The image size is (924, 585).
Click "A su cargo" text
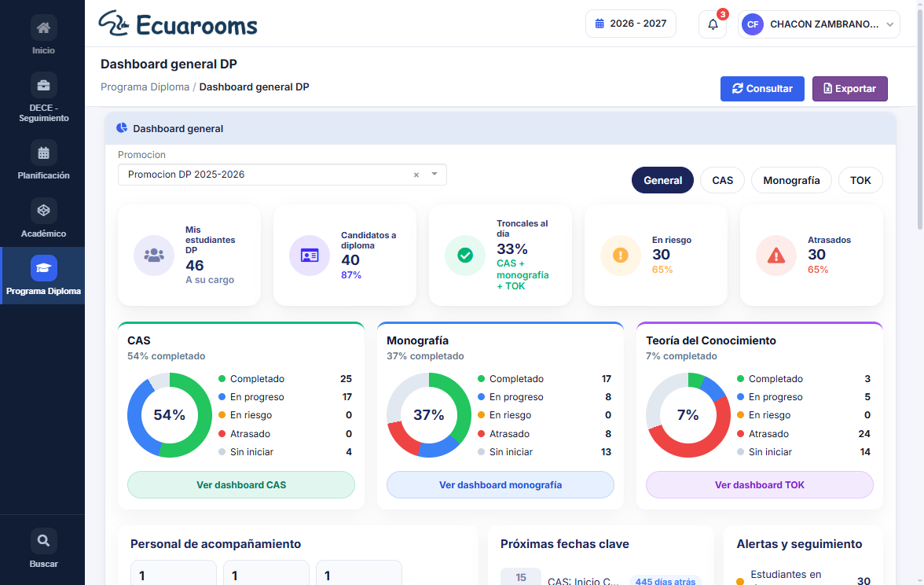tap(210, 280)
